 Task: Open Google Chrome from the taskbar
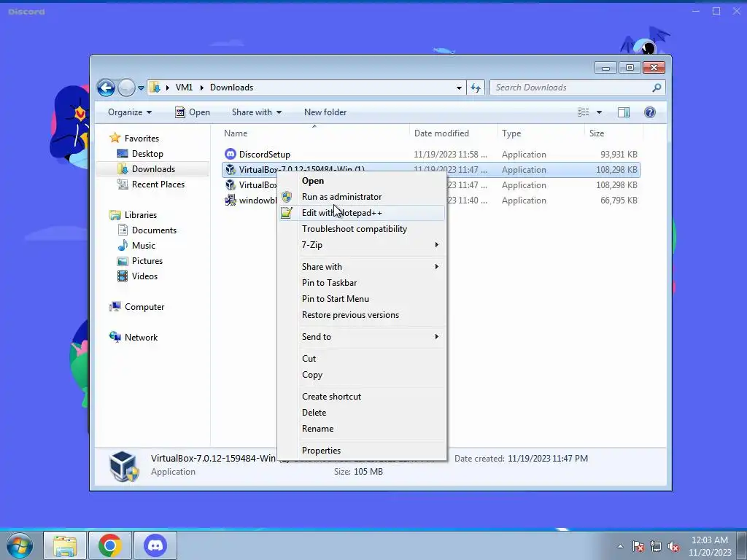click(110, 545)
